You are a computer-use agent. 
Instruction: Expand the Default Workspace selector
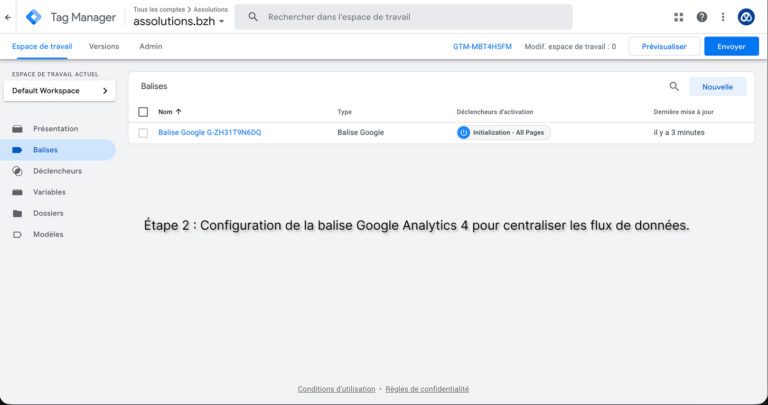click(60, 91)
